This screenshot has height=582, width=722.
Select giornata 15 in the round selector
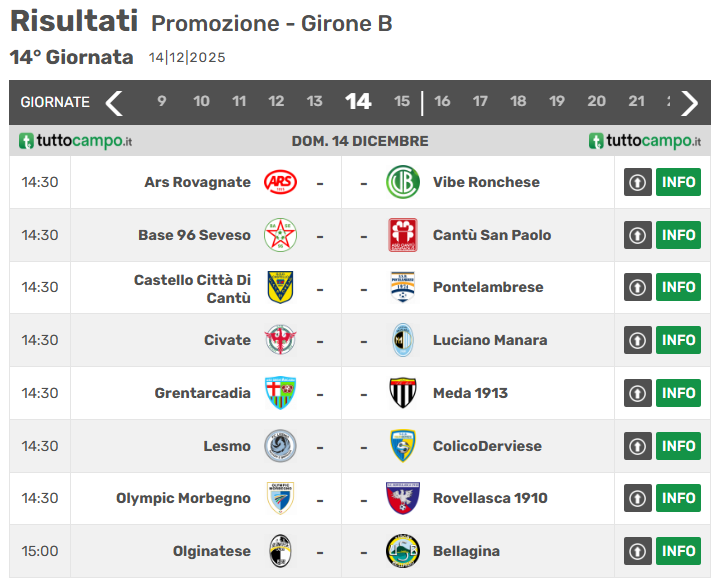[402, 101]
